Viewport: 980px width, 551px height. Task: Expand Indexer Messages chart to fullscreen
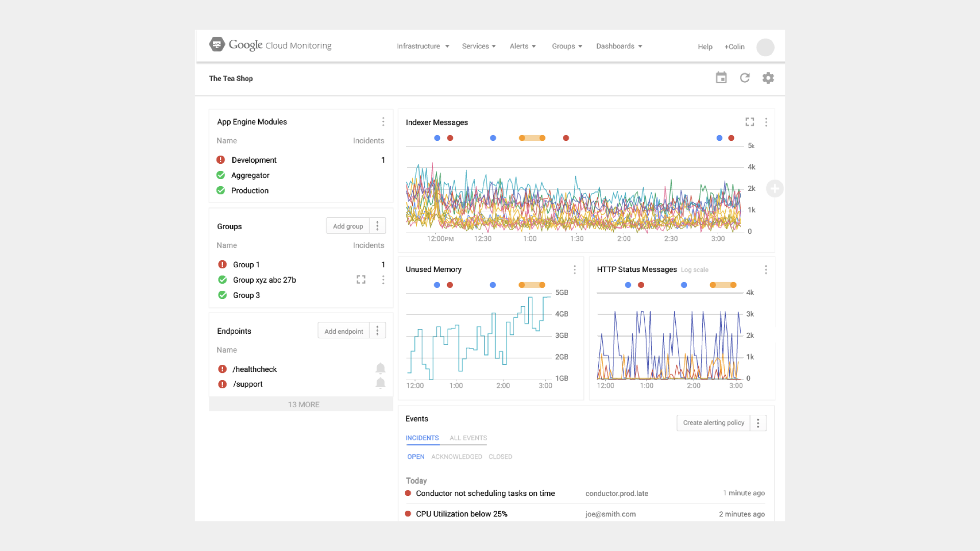point(749,122)
